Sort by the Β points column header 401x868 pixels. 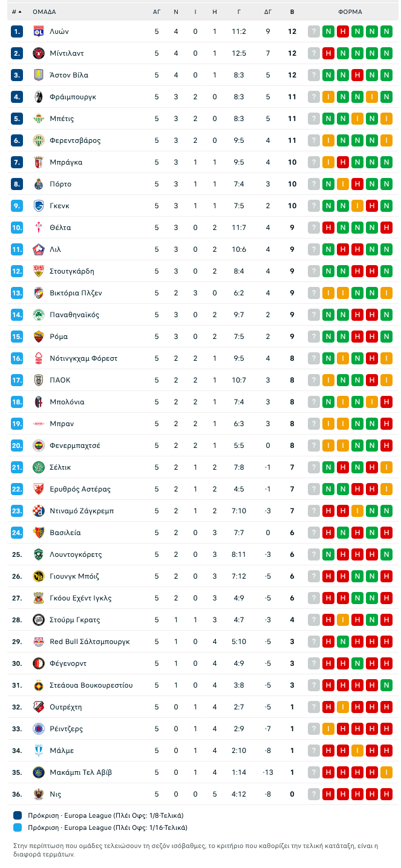[292, 12]
